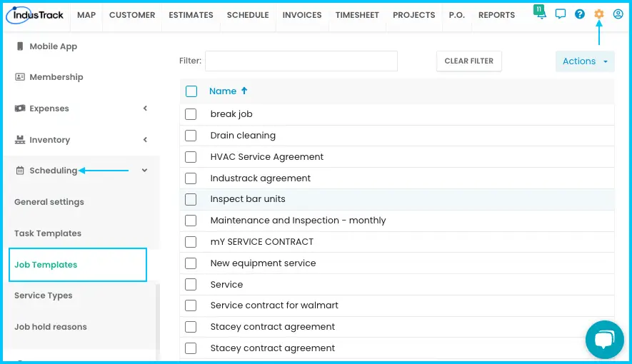
Task: Click the Expenses money icon
Action: click(x=20, y=108)
